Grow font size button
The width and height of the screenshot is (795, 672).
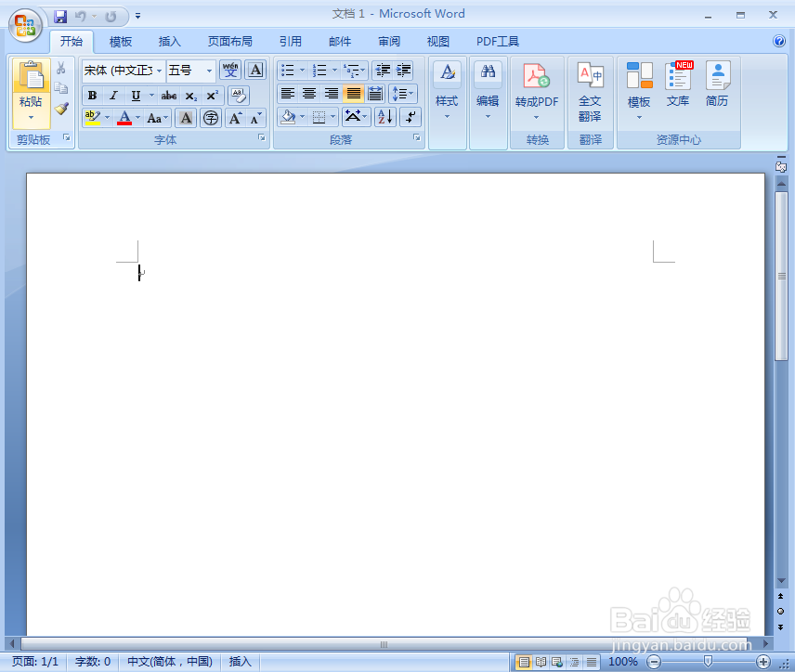(x=235, y=119)
